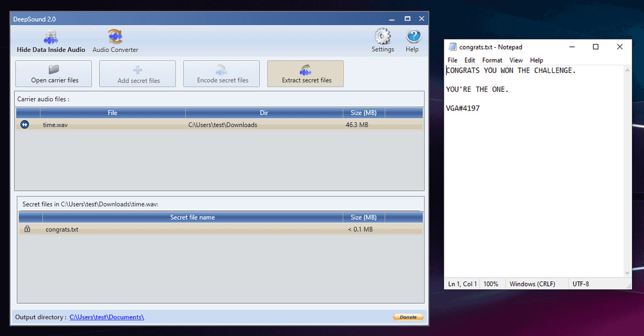Close the congrats.txt Notepad window
The height and width of the screenshot is (336, 644).
tap(620, 47)
